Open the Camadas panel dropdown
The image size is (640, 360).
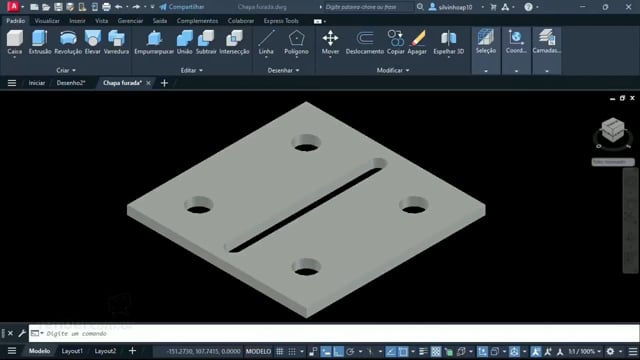[547, 71]
